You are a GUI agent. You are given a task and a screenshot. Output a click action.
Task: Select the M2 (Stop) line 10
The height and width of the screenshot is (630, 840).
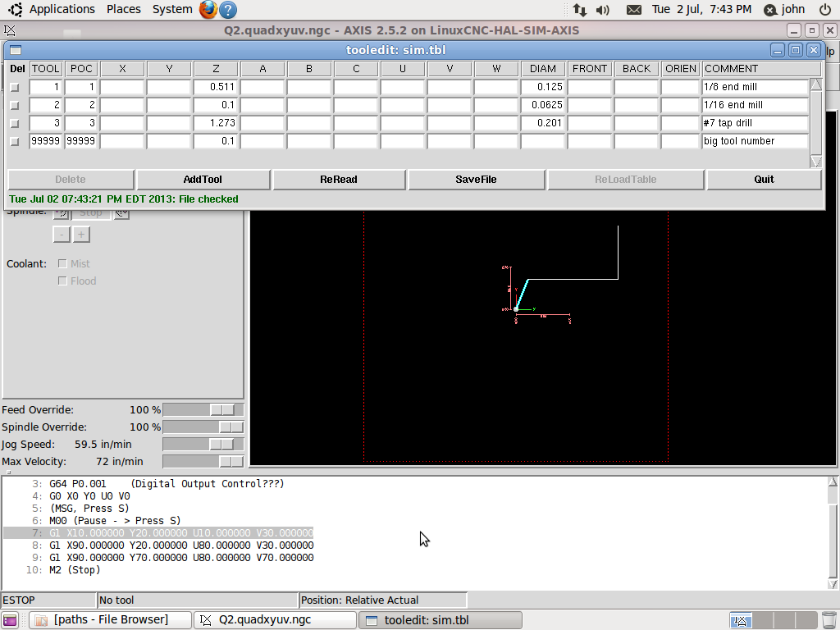75,570
